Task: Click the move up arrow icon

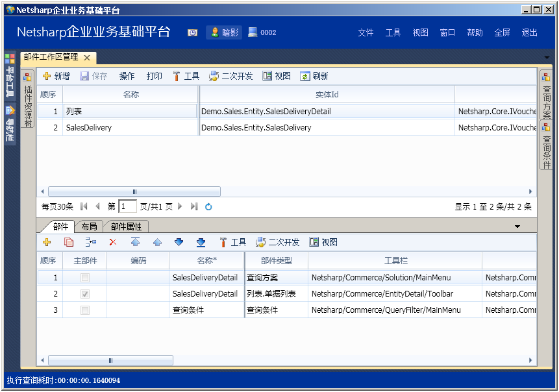Action: pos(157,242)
